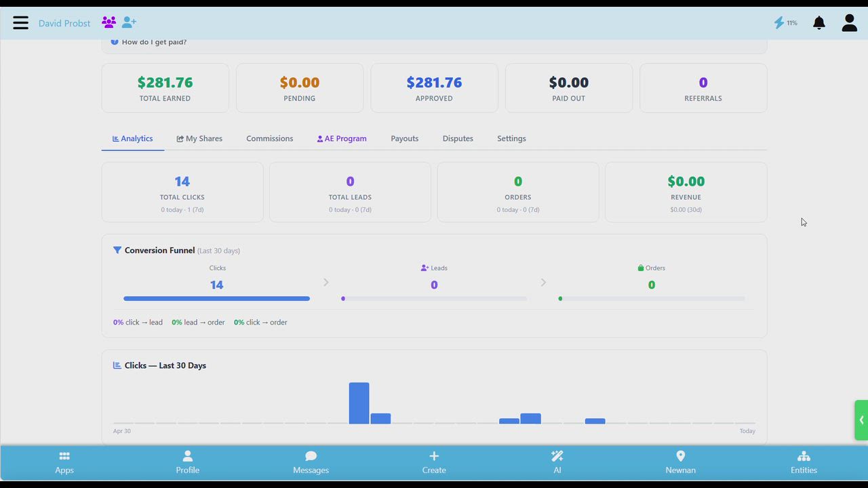The image size is (868, 488).
Task: Click the Approved $281.76 card
Action: tap(434, 88)
